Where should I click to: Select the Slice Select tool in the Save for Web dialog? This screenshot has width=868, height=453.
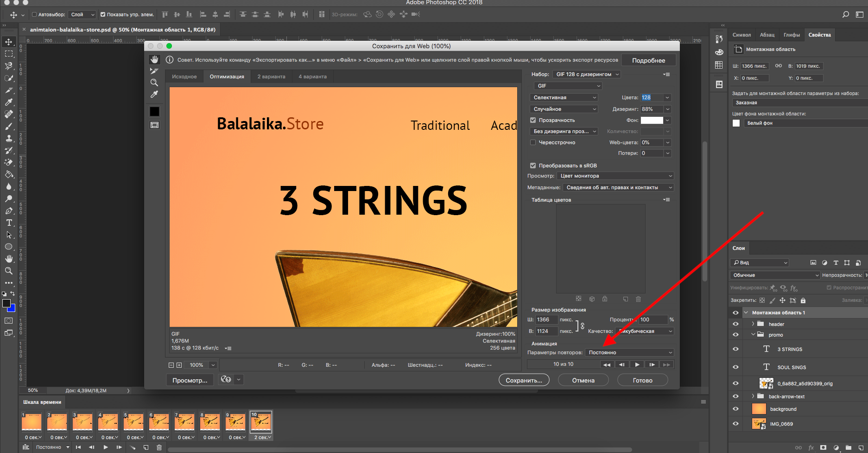coord(154,71)
